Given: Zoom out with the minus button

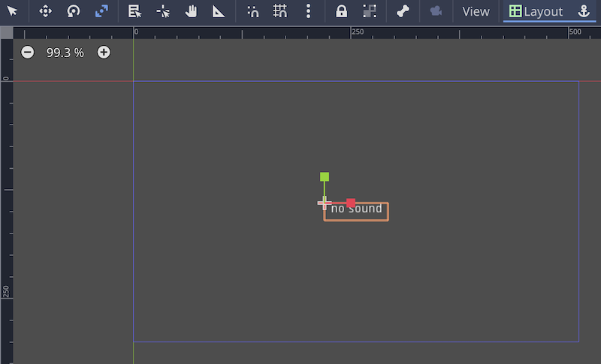Looking at the screenshot, I should (28, 52).
